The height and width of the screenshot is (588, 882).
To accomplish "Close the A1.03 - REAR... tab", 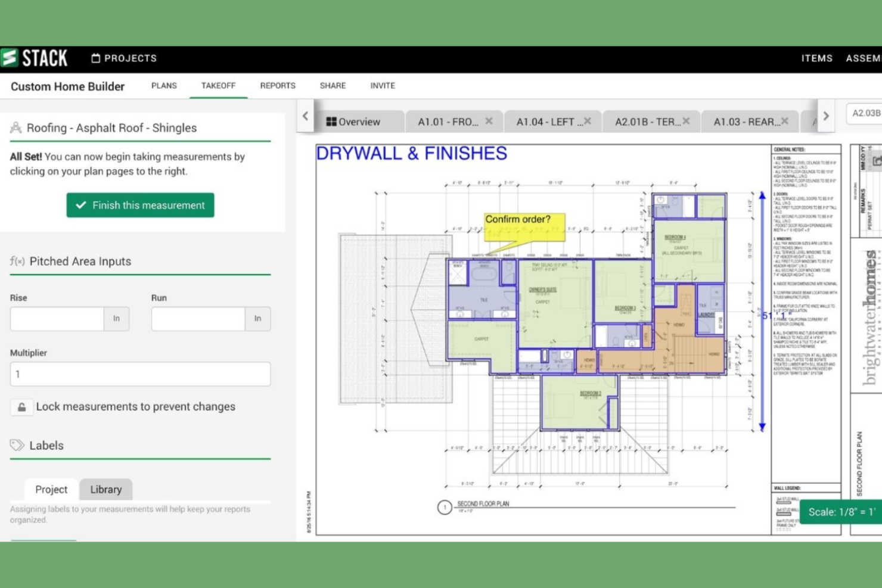I will pyautogui.click(x=785, y=121).
